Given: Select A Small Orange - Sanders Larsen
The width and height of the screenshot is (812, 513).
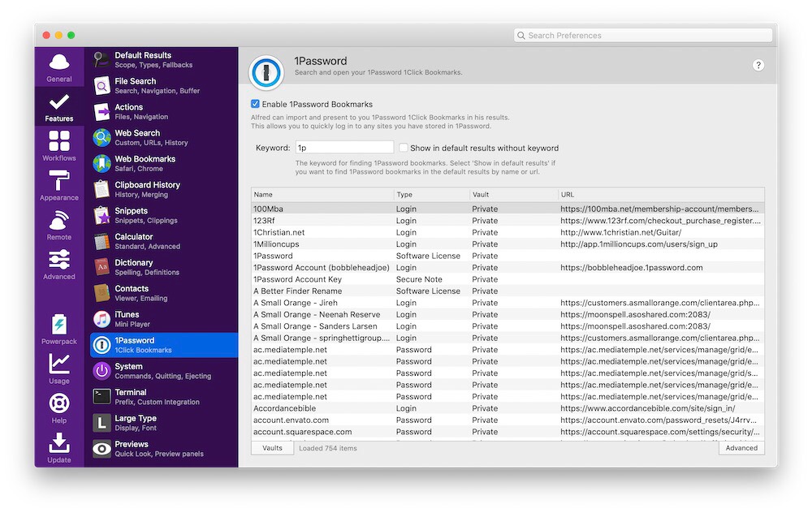Looking at the screenshot, I should [x=508, y=326].
